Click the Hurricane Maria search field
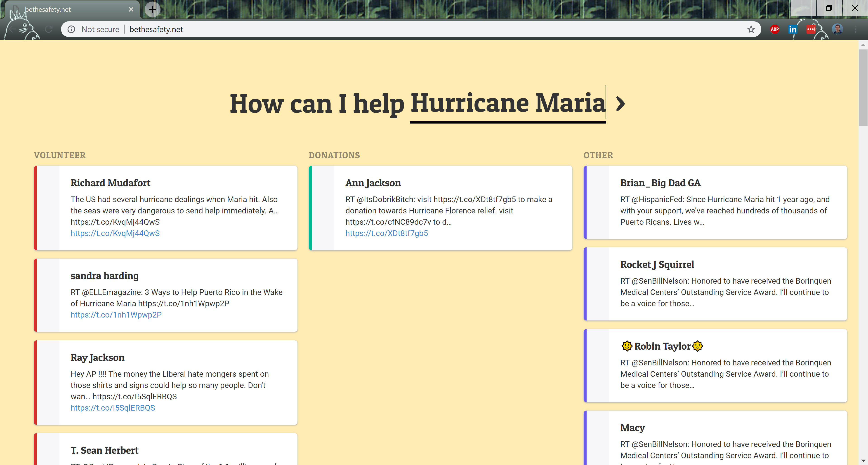This screenshot has width=868, height=465. pyautogui.click(x=507, y=104)
